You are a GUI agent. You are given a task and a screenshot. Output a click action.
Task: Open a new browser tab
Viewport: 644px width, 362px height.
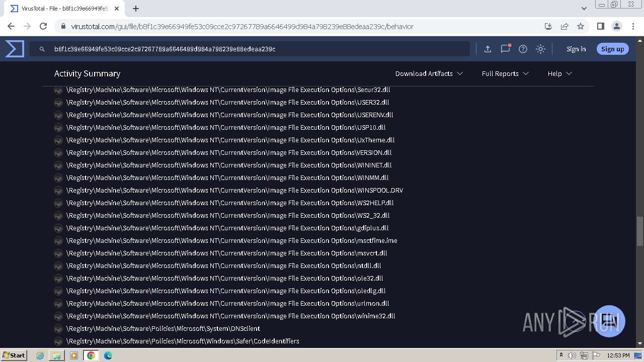[136, 9]
